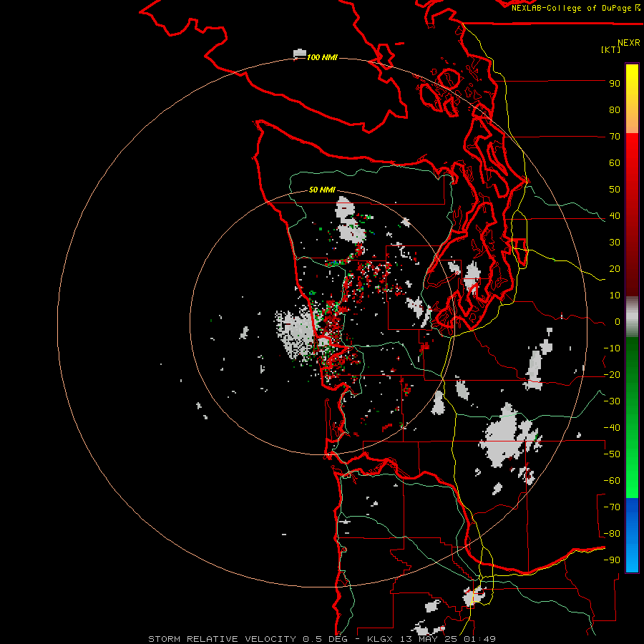Viewport: 644px width, 644px height.
Task: Click the -90 value on the velocity scale
Action: [612, 560]
